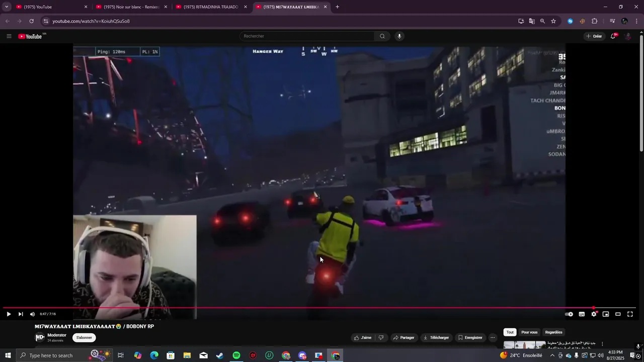This screenshot has width=644, height=362.
Task: Switch to the (1975) YouTube tab
Action: [50, 7]
